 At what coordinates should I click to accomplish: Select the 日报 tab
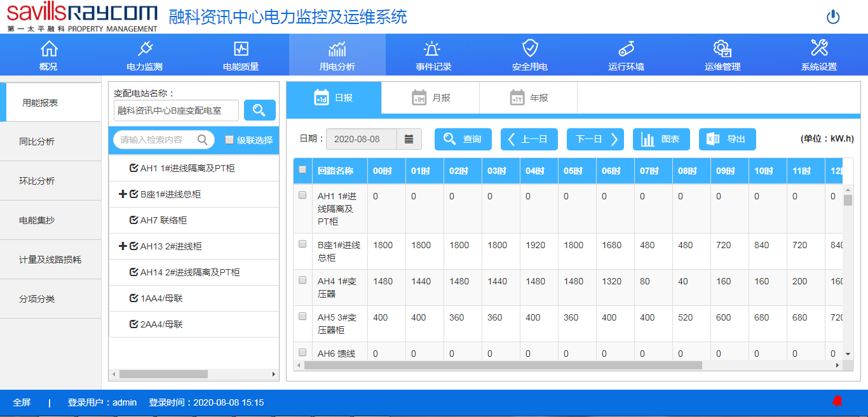pyautogui.click(x=334, y=98)
